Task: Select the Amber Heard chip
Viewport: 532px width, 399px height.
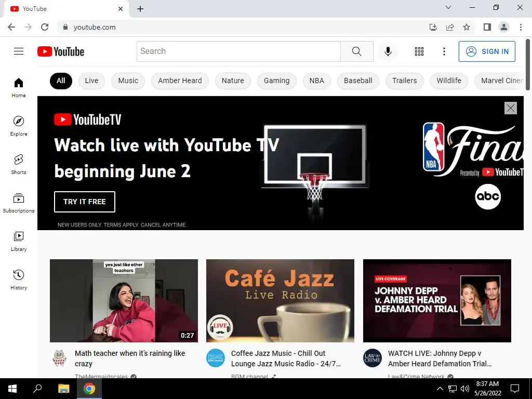Action: click(x=180, y=81)
